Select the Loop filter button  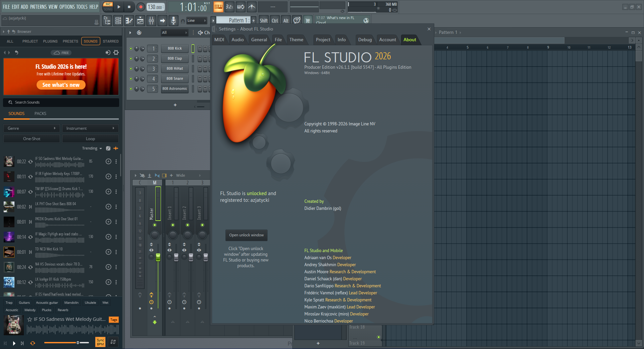tap(90, 139)
